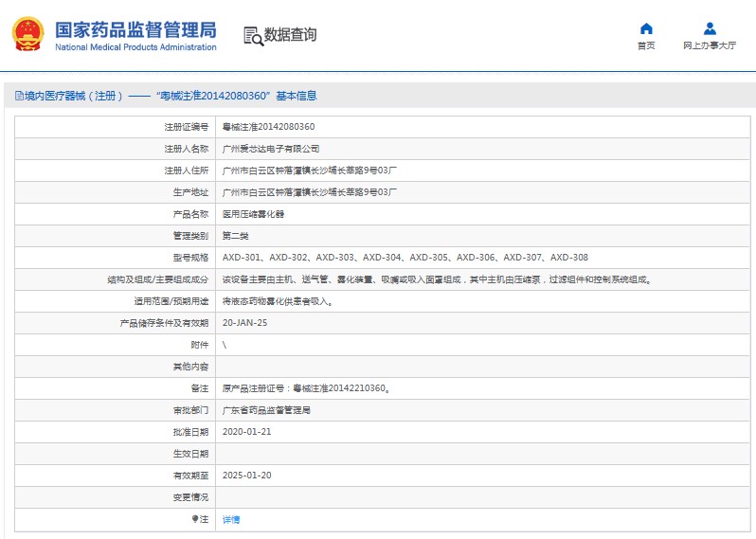Image resolution: width=756 pixels, height=539 pixels.
Task: Click the 其他内容 label
Action: pyautogui.click(x=190, y=367)
